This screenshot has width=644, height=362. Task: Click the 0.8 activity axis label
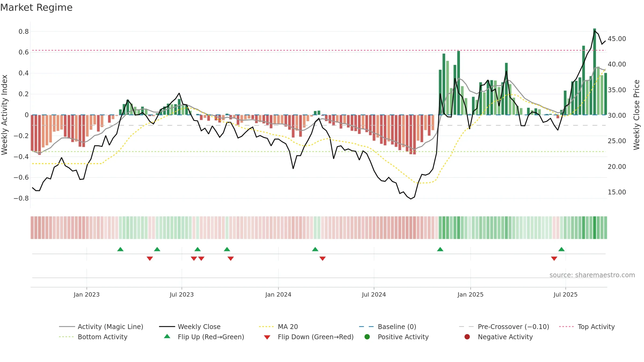click(24, 32)
